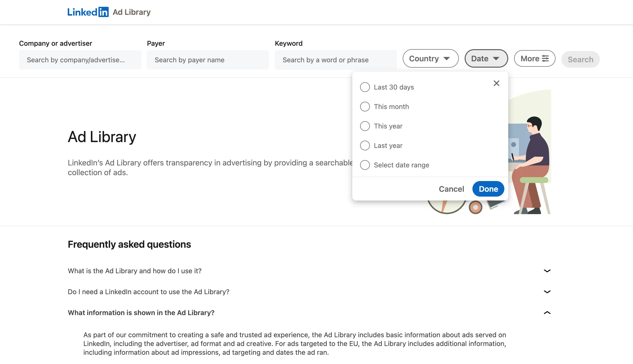The height and width of the screenshot is (364, 633).
Task: Focus the keyword search input
Action: click(x=336, y=60)
